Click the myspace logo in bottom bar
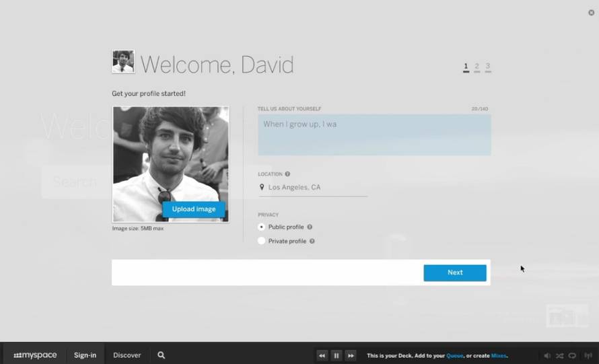This screenshot has height=364, width=599. click(x=35, y=355)
